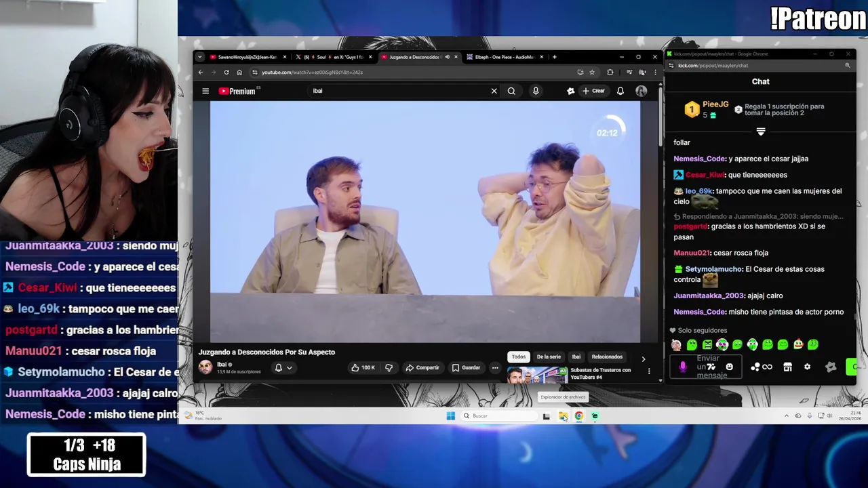This screenshot has width=868, height=488.
Task: Start voice search with the microphone icon
Action: (x=536, y=91)
